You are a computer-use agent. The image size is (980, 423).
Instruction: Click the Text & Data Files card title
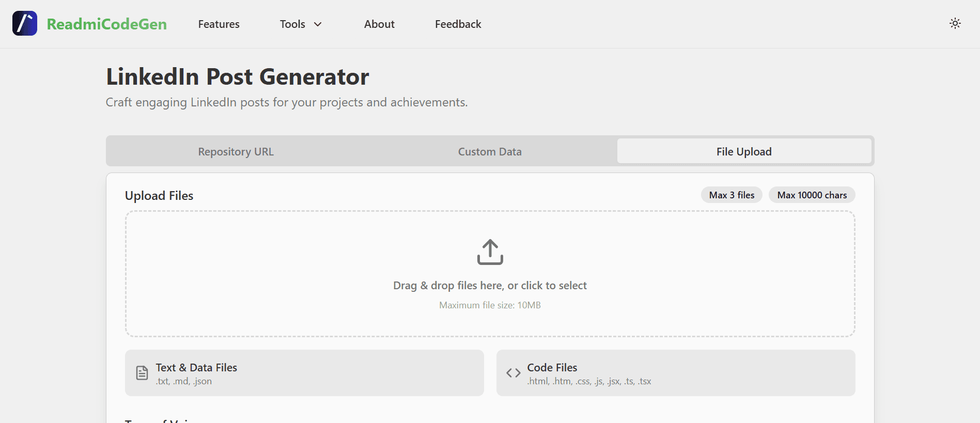point(196,368)
